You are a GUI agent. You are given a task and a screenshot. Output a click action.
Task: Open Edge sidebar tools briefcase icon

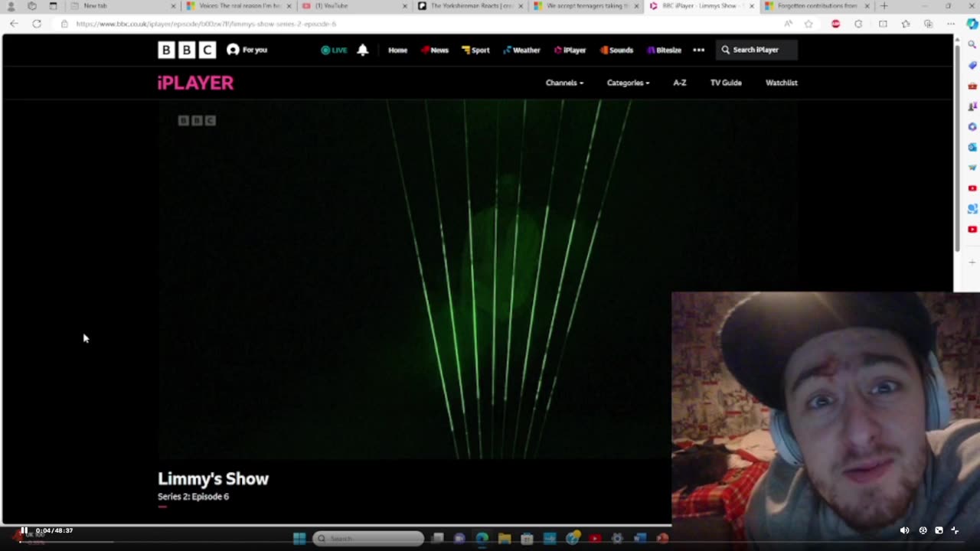(x=972, y=86)
